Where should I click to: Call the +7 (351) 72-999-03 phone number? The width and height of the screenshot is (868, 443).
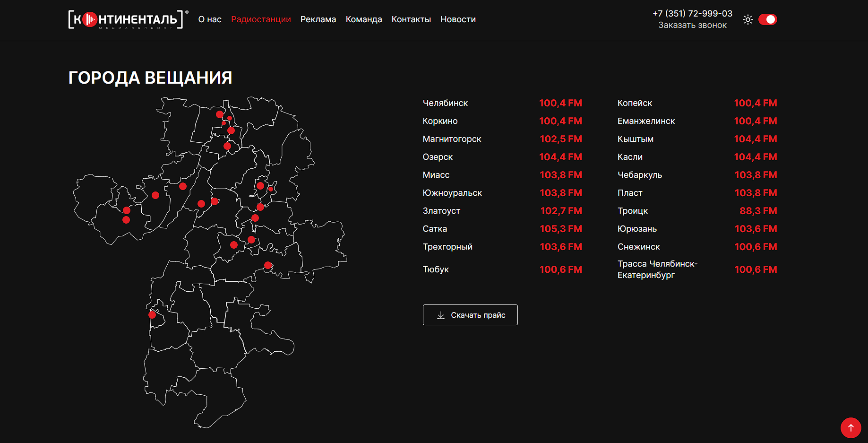692,14
